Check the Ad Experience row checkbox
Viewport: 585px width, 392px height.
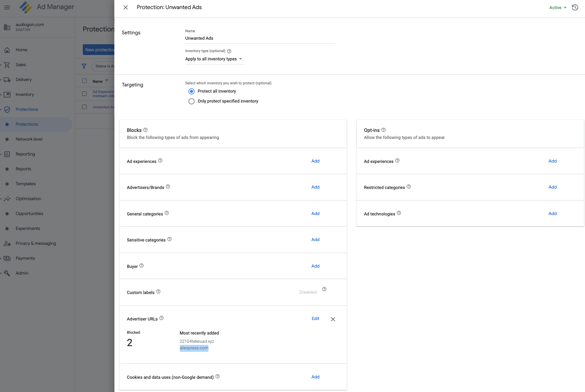[x=84, y=94]
